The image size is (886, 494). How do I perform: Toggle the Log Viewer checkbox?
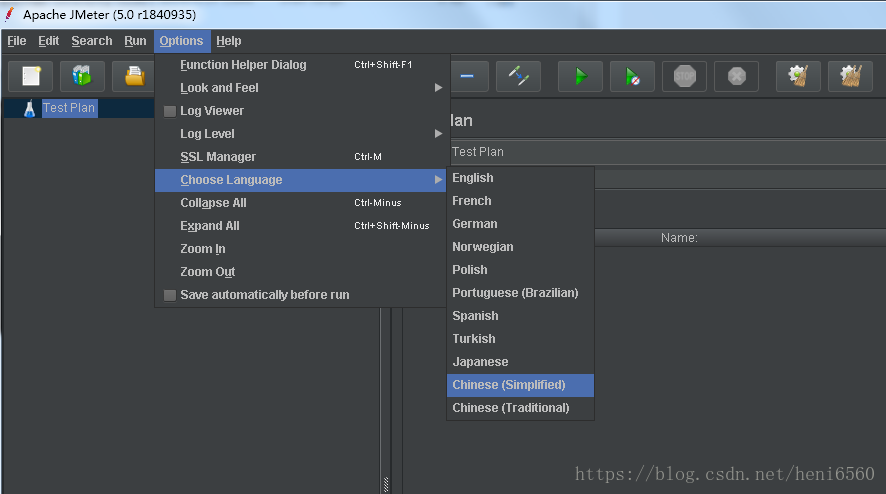click(x=170, y=111)
